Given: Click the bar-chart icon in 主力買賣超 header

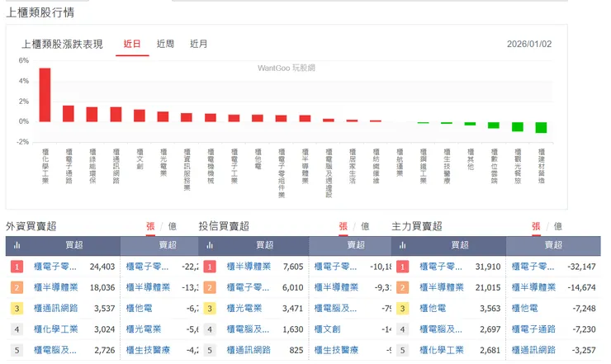Looking at the screenshot, I should (403, 245).
